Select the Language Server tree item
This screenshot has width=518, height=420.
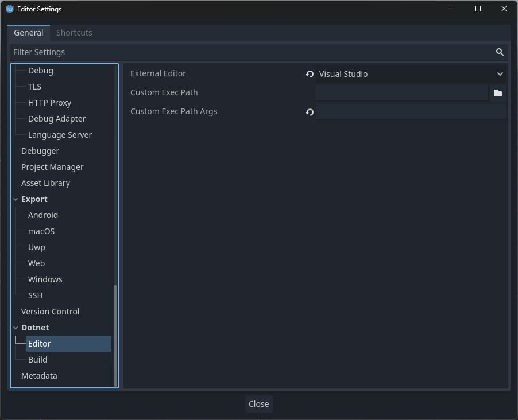(x=60, y=135)
